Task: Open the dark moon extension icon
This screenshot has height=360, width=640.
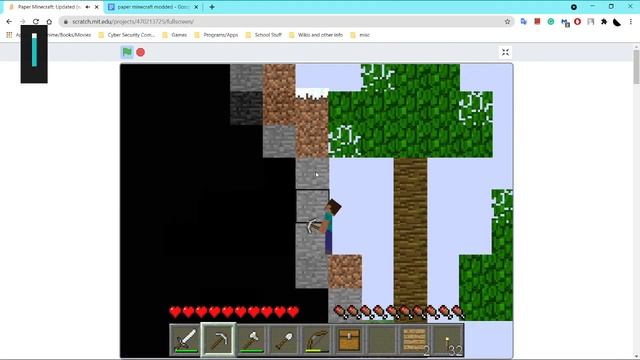Action: click(x=617, y=22)
